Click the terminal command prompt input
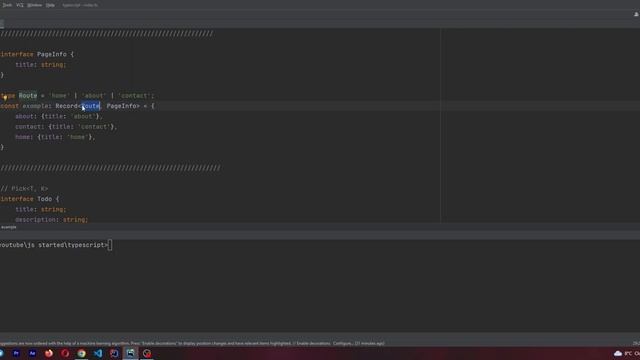Viewport: 640px width, 360px height. 110,245
